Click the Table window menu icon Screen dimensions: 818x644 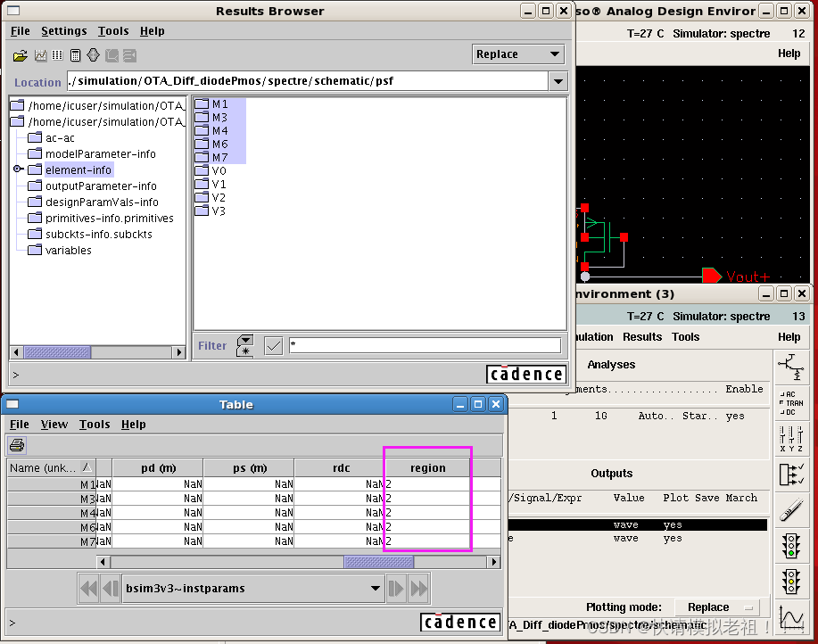13,404
